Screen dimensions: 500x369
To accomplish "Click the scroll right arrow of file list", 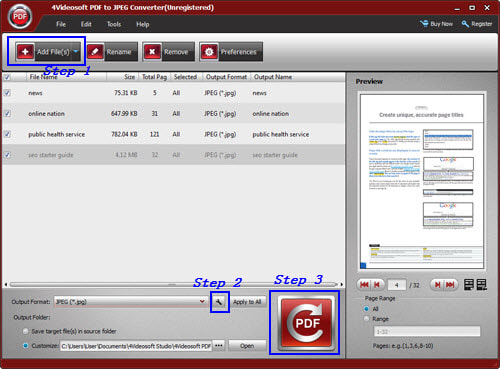I will pyautogui.click(x=341, y=284).
